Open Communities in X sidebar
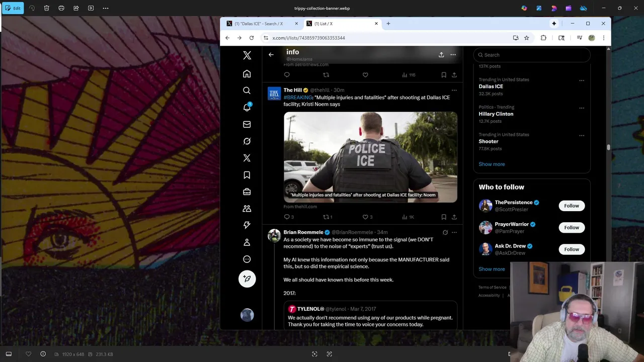Screen dimensions: 644x362 (247, 209)
